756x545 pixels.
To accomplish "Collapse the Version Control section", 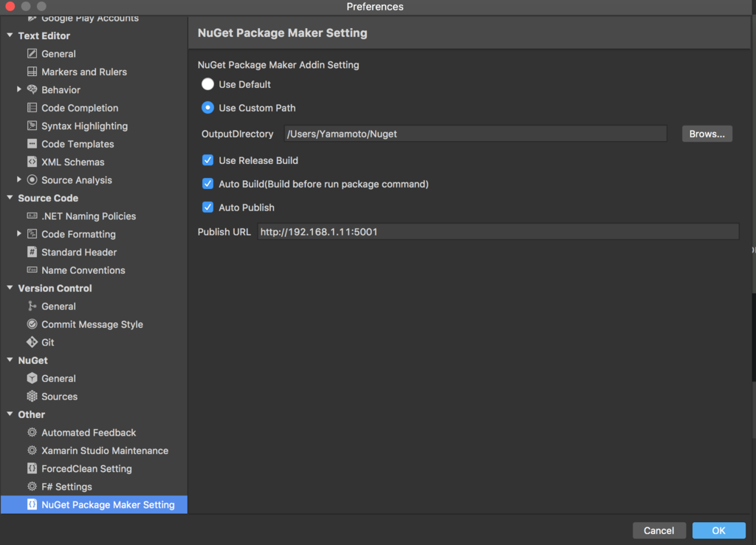I will (10, 288).
